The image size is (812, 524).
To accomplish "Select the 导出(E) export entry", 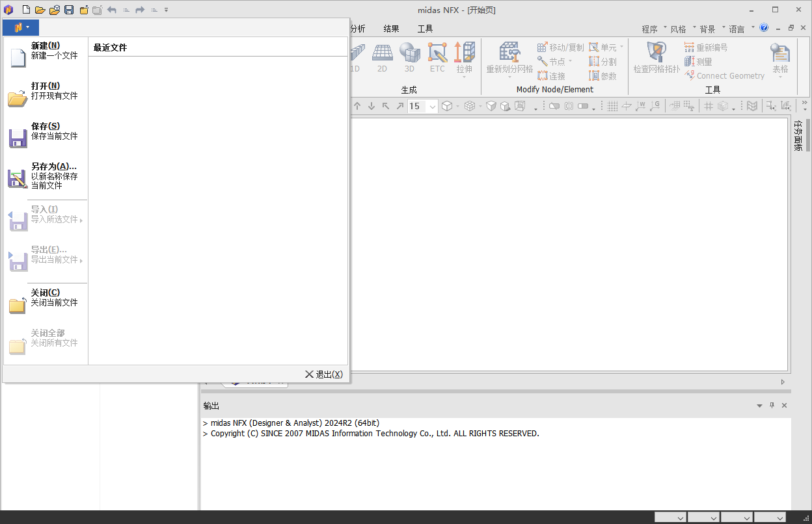I will pos(46,257).
